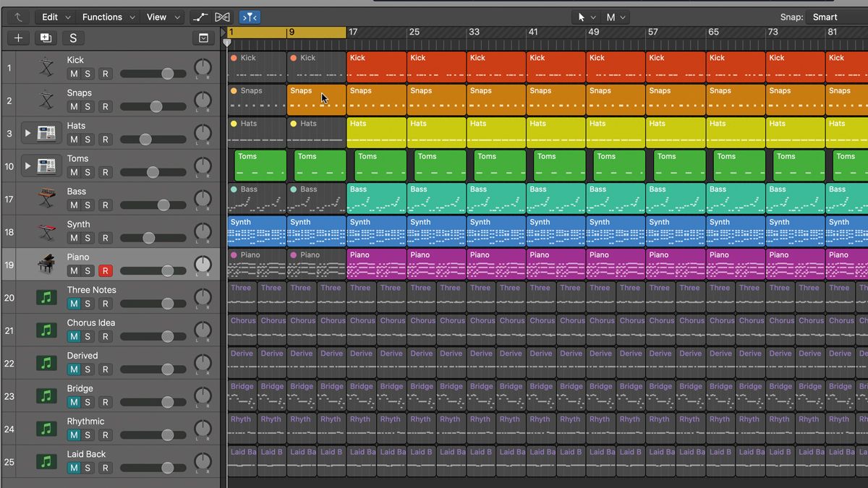
Task: Enable the Catch Playhead icon
Action: (x=250, y=17)
